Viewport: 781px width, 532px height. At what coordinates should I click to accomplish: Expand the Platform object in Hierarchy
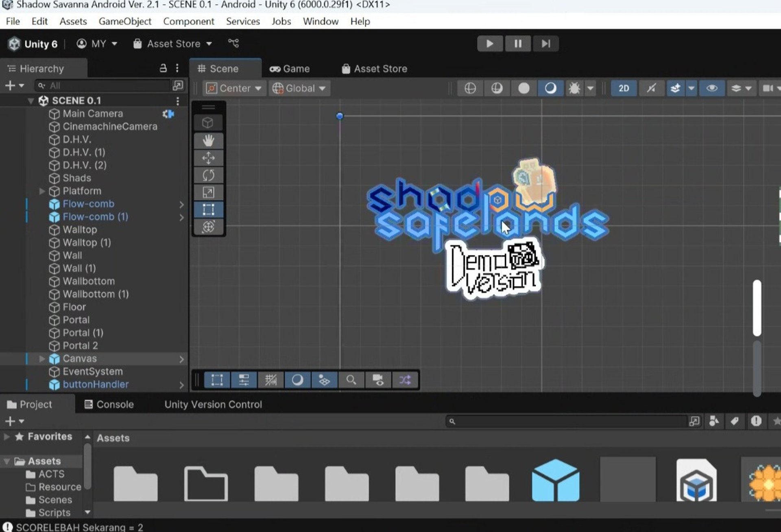[42, 191]
